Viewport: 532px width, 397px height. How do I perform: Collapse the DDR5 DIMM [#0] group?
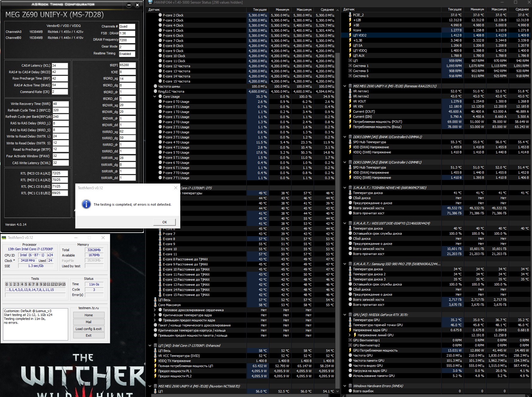point(345,137)
